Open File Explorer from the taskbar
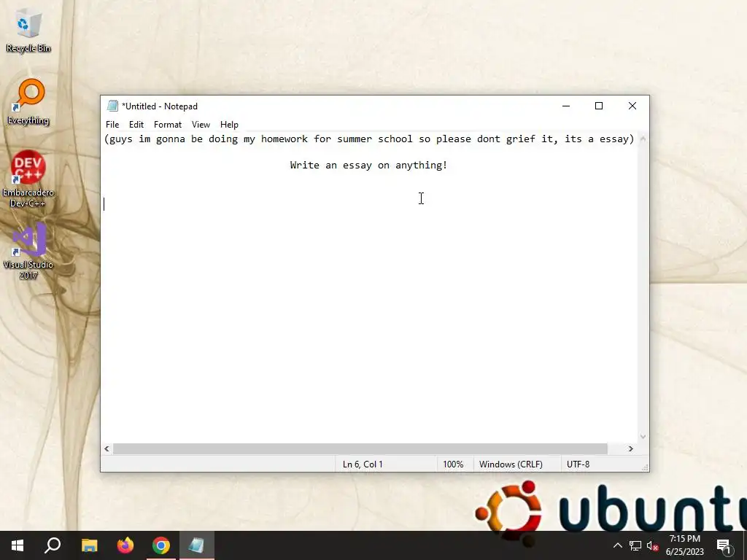747x560 pixels. click(89, 545)
